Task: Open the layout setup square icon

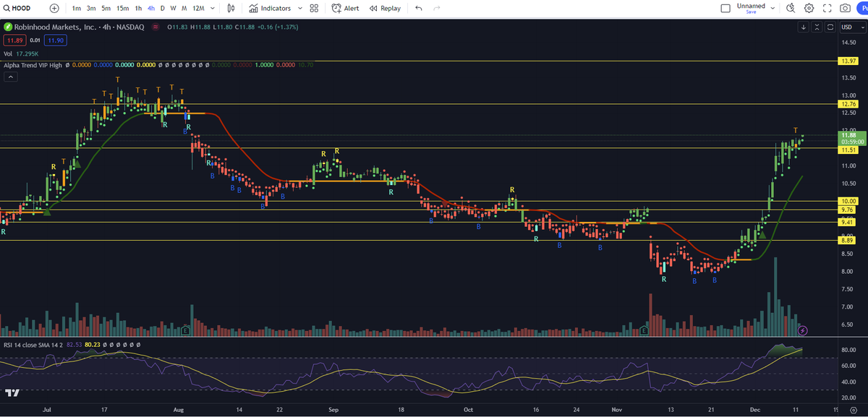Action: 726,9
